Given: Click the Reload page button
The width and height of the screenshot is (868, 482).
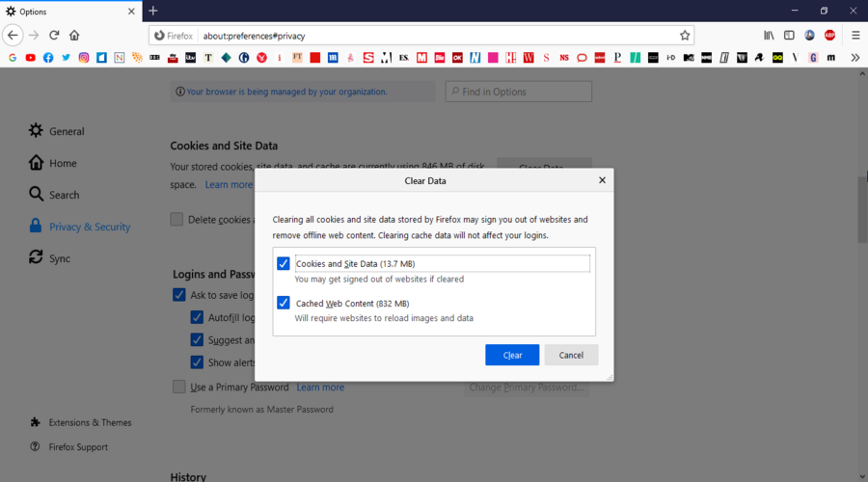Looking at the screenshot, I should (x=54, y=36).
